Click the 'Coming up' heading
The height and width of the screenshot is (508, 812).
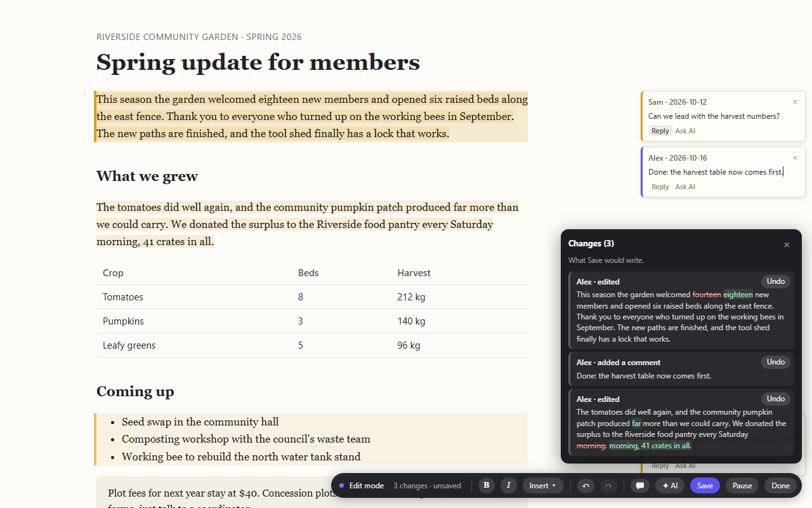(135, 391)
